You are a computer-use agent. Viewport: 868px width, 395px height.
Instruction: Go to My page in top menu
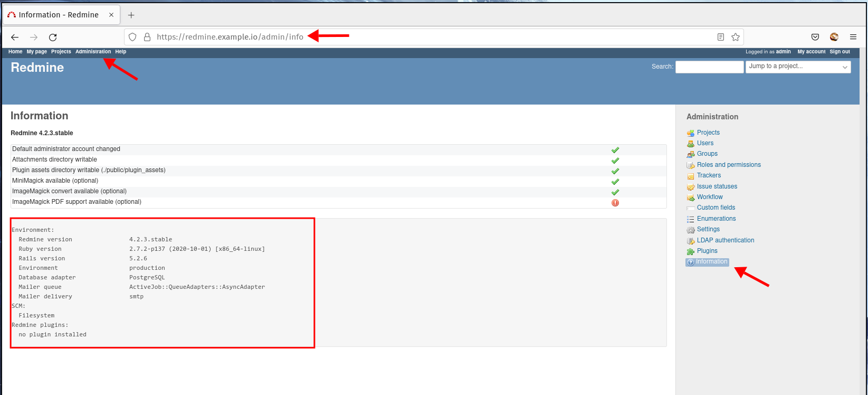coord(37,52)
